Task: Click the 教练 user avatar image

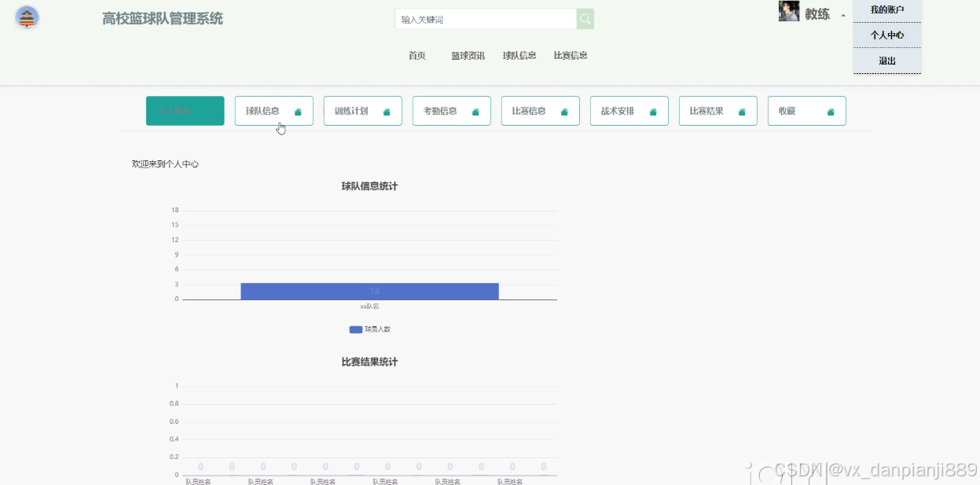Action: click(x=789, y=11)
